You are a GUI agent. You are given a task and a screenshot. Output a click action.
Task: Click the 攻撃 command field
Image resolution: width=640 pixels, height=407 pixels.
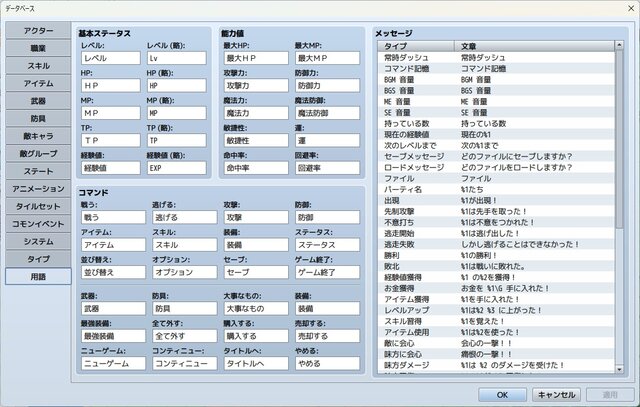tap(256, 217)
